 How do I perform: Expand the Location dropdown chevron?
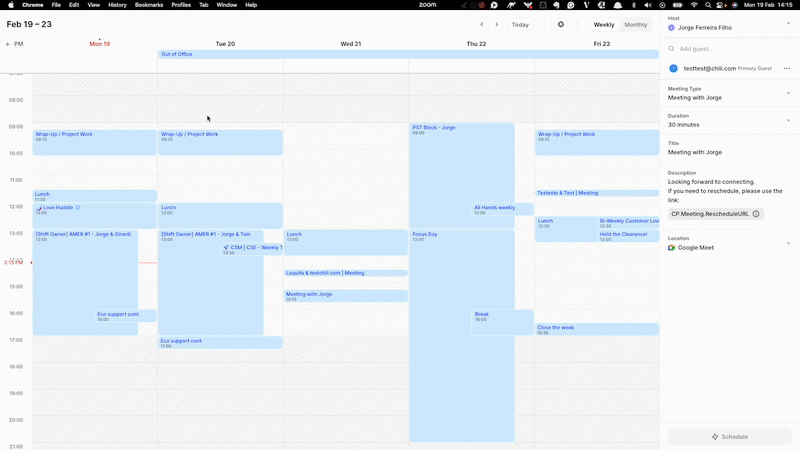[788, 243]
